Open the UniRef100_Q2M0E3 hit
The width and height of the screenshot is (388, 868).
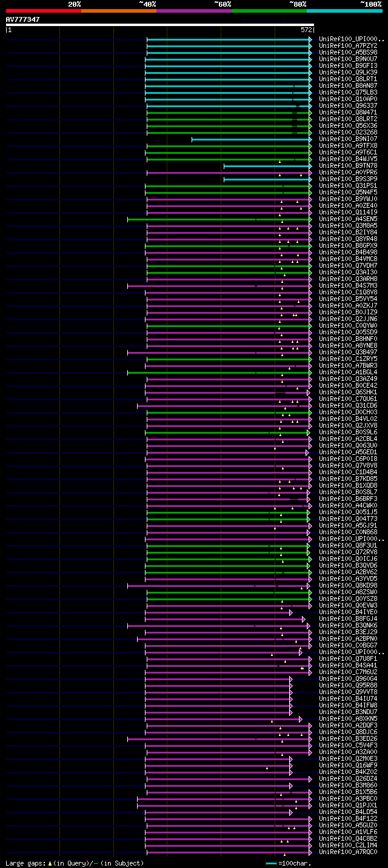pyautogui.click(x=348, y=759)
